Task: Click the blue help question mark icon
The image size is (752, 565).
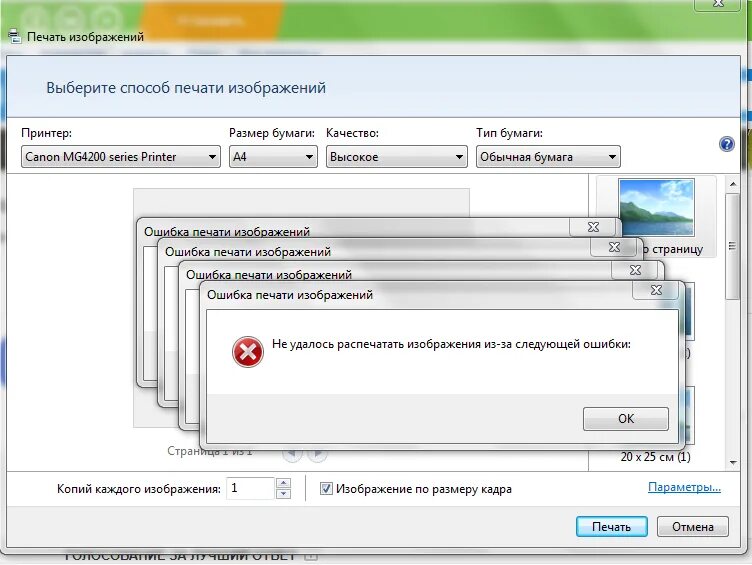Action: [727, 144]
